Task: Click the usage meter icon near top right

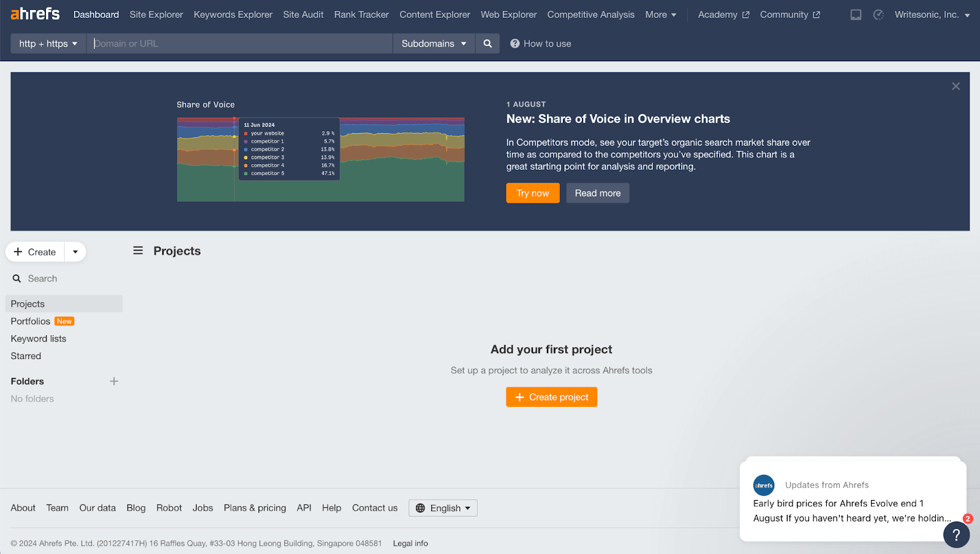Action: [878, 14]
